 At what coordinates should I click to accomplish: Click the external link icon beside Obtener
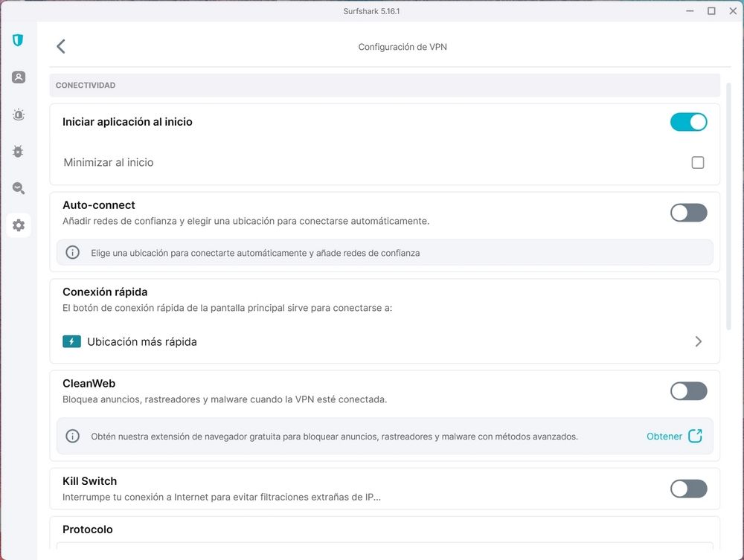(x=695, y=436)
